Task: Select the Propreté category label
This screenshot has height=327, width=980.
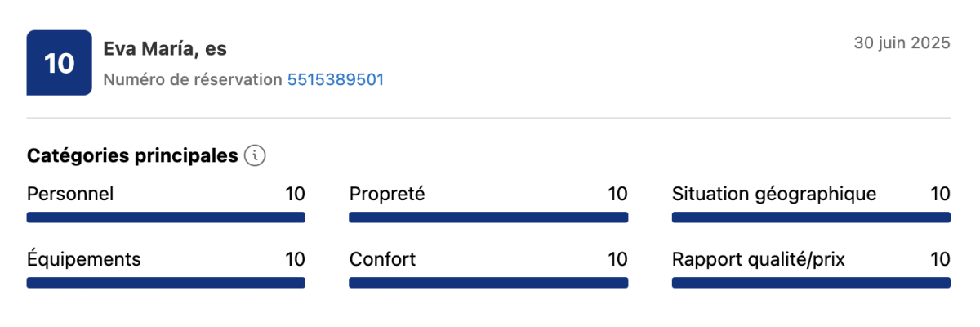Action: point(387,194)
